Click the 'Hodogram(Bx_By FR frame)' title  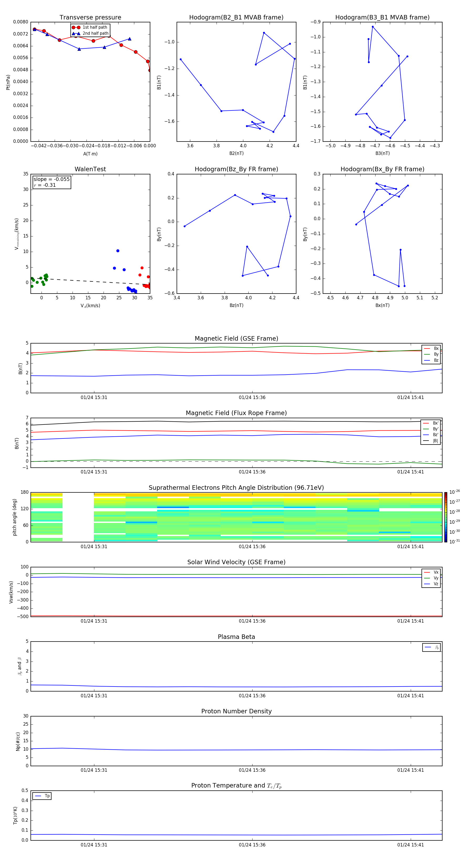tap(382, 169)
